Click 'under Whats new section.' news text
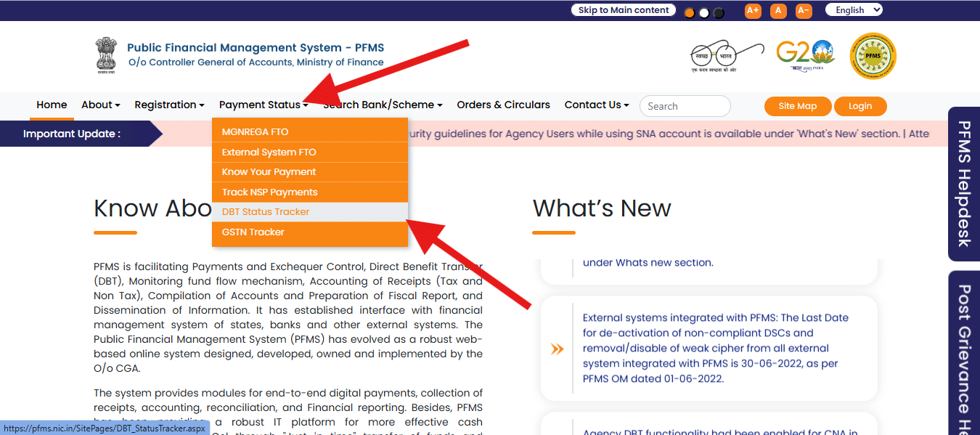 (648, 262)
